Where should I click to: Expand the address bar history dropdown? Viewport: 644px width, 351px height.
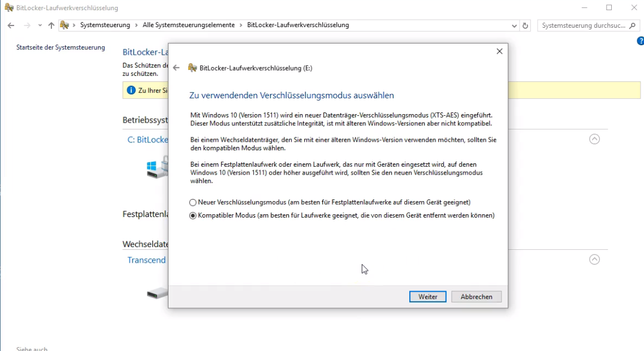pyautogui.click(x=514, y=25)
